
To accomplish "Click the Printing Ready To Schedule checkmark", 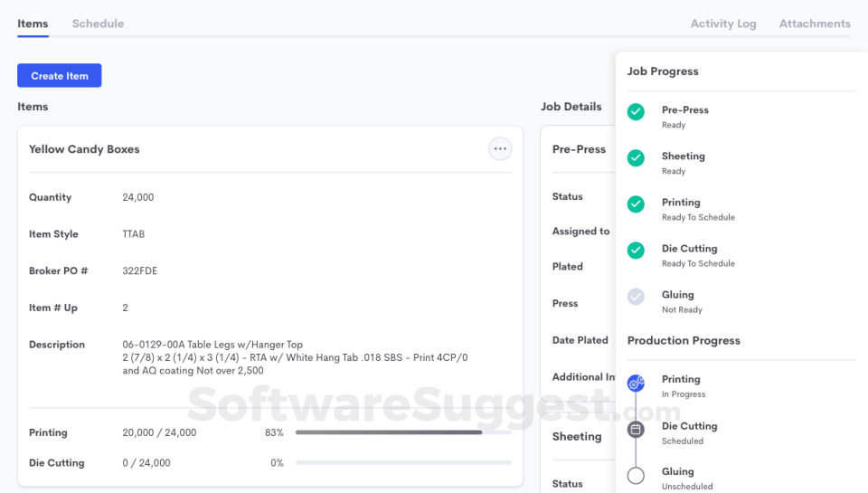I will (637, 204).
